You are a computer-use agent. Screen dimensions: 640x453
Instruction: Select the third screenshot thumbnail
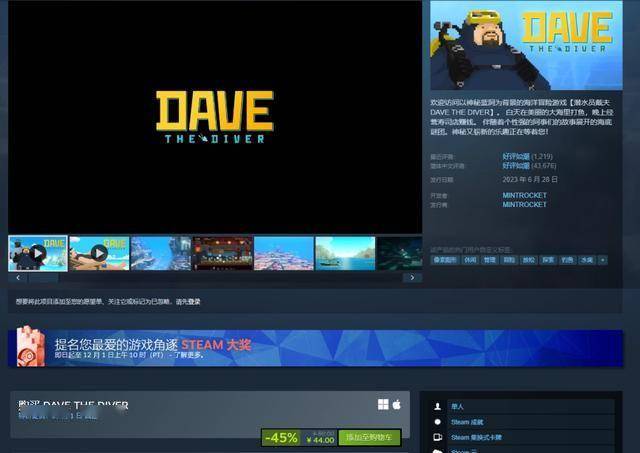pos(160,253)
